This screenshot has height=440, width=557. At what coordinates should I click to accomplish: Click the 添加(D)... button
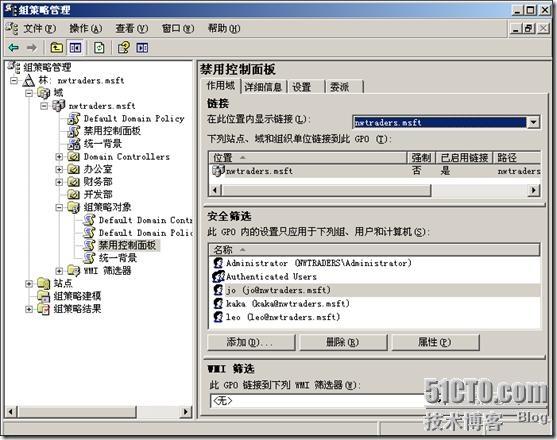[251, 342]
